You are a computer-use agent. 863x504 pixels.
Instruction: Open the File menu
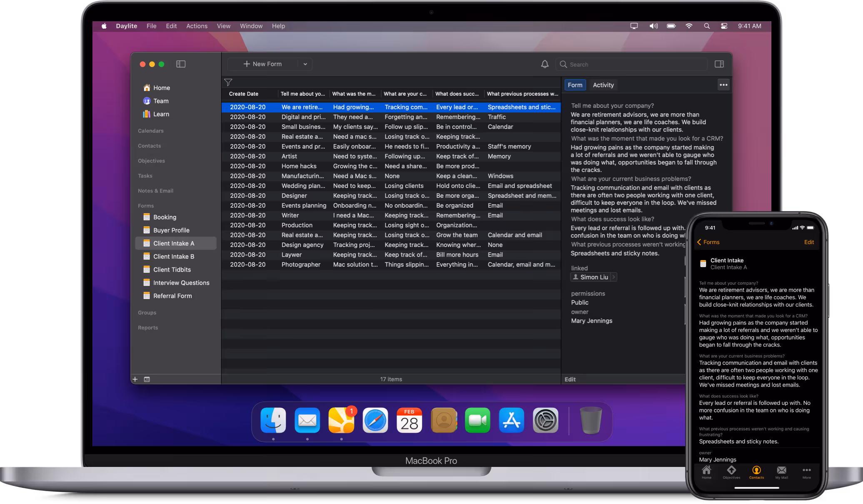(152, 26)
